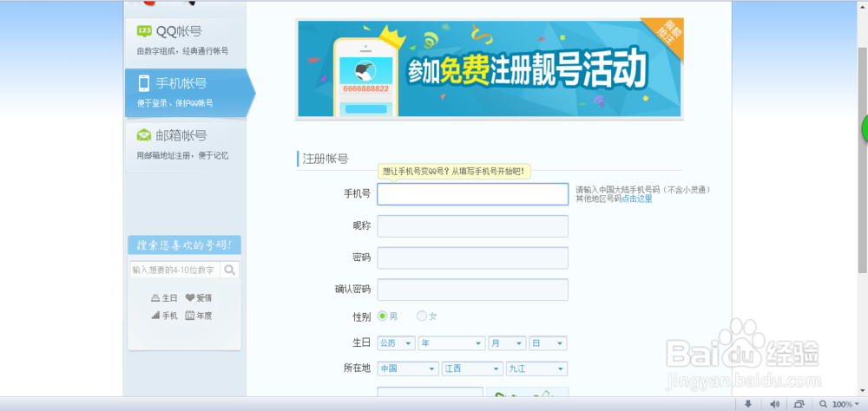The height and width of the screenshot is (411, 868).
Task: Open downloads via the status bar arrow icon
Action: (x=748, y=404)
